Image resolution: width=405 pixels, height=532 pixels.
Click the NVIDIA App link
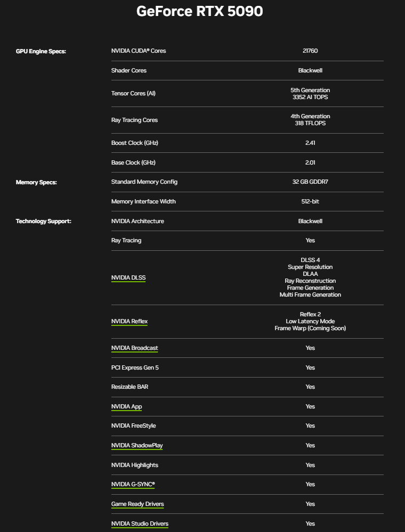[126, 406]
